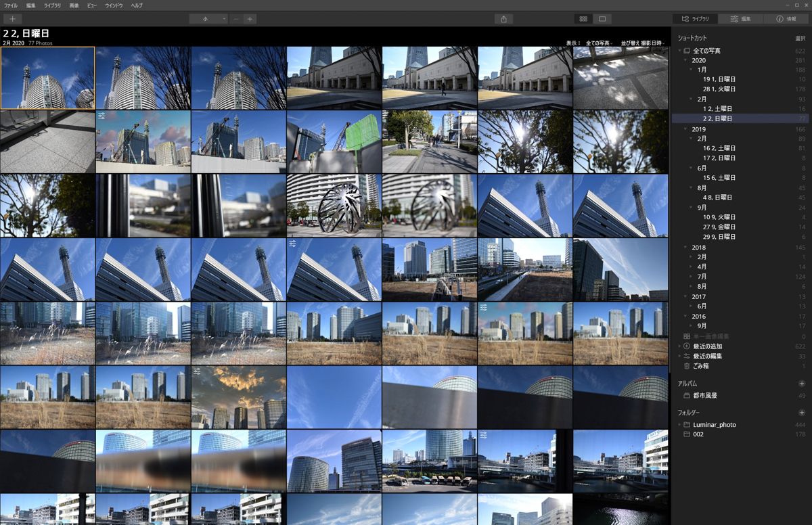Switch to gallery grid view
This screenshot has height=525, width=812.
click(583, 19)
